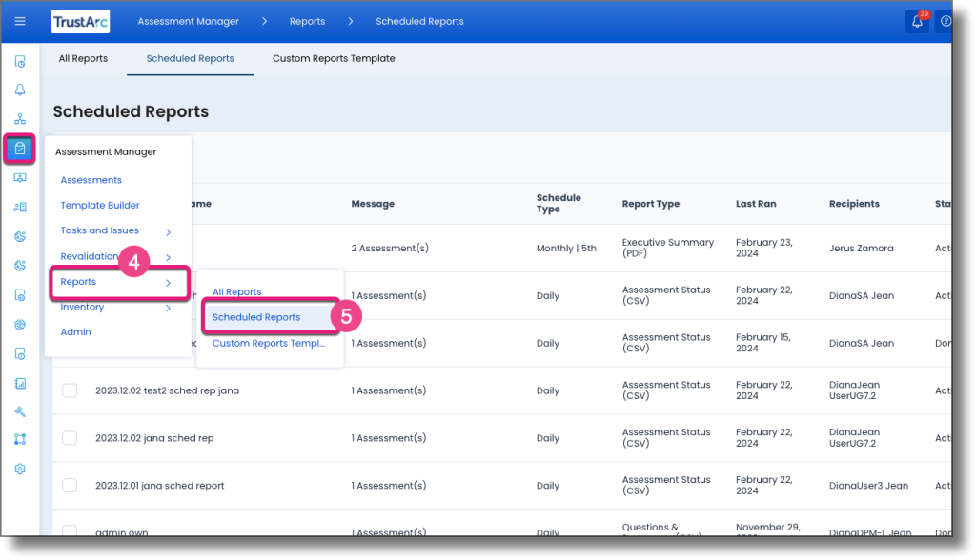Screen dimensions: 976x560
Task: Switch to the All Reports tab
Action: point(83,58)
